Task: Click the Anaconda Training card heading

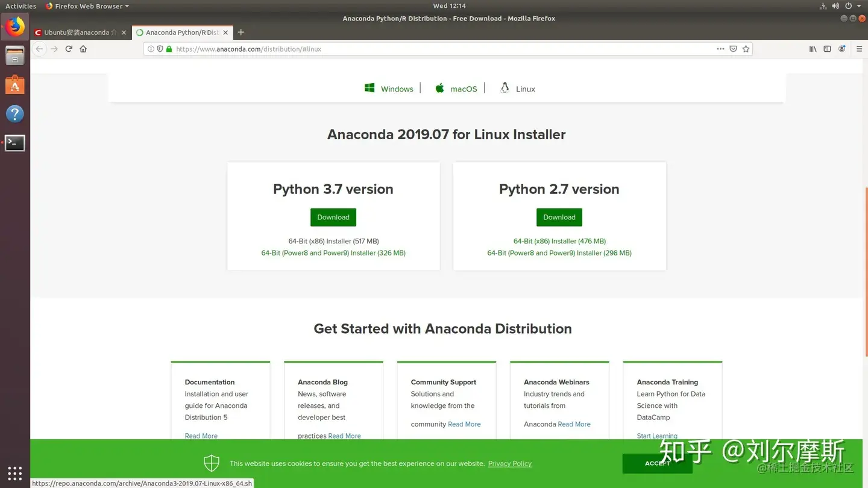Action: click(x=667, y=382)
